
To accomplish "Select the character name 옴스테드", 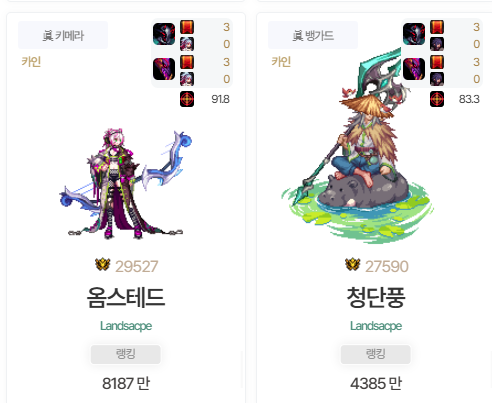I will coord(126,297).
